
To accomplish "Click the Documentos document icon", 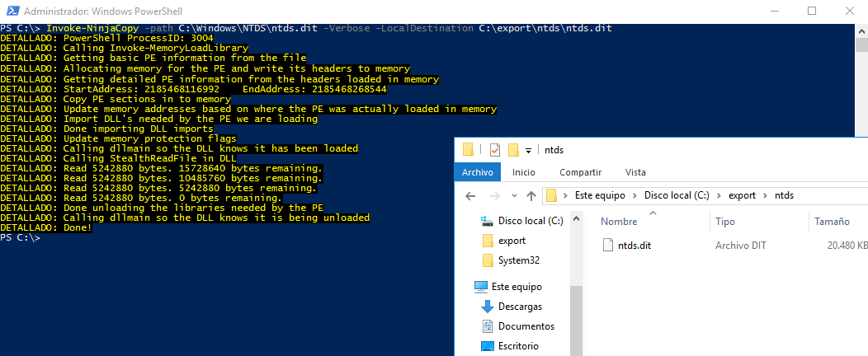I will [487, 326].
